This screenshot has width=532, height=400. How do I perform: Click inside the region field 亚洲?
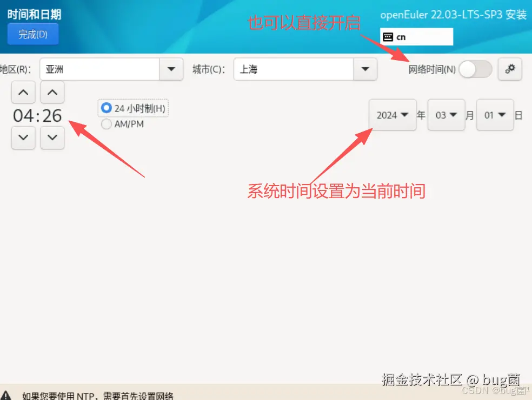click(99, 69)
